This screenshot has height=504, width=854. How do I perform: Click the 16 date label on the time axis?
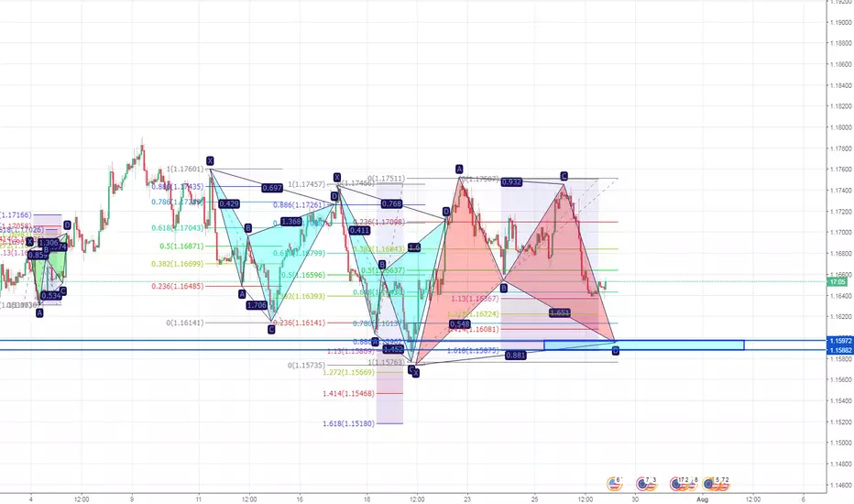300,499
